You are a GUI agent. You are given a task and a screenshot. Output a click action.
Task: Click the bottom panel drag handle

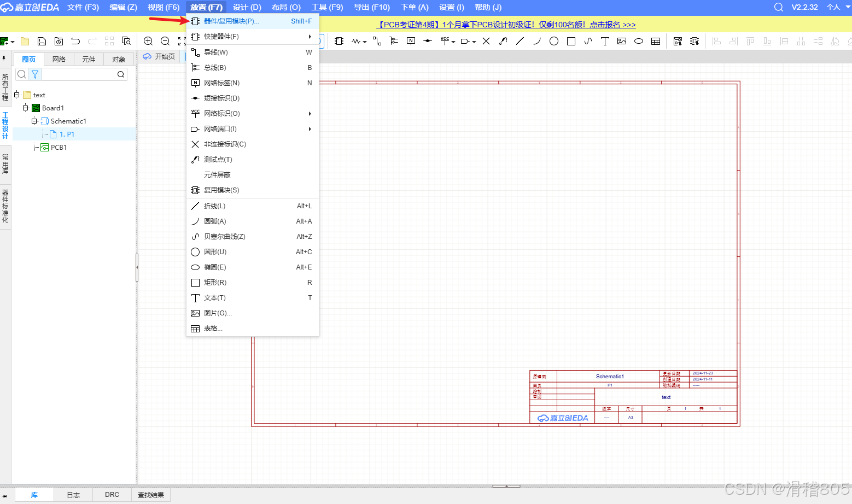(x=506, y=486)
